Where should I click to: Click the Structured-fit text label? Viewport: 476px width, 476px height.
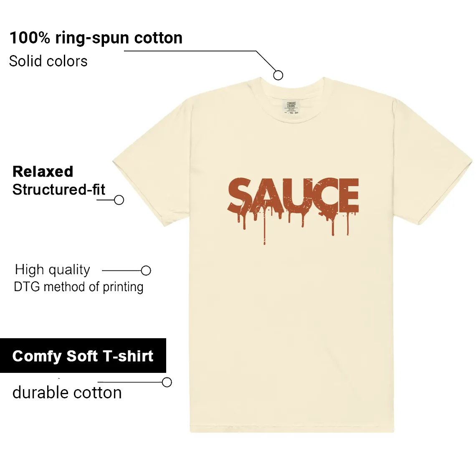[x=59, y=190]
